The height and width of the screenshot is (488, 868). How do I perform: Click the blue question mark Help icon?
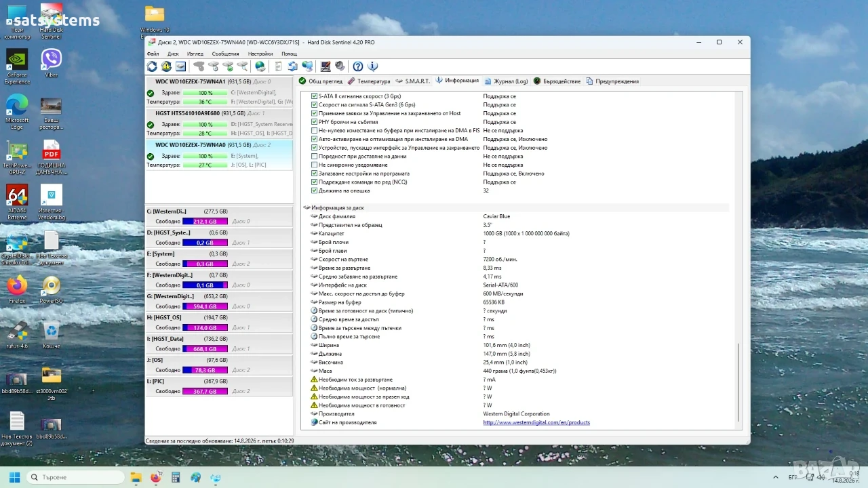click(x=358, y=66)
